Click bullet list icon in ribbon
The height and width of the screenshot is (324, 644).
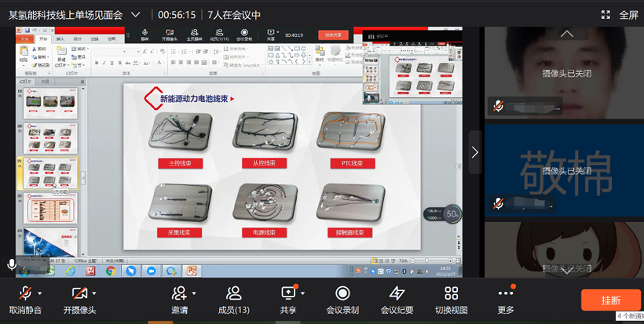(174, 52)
